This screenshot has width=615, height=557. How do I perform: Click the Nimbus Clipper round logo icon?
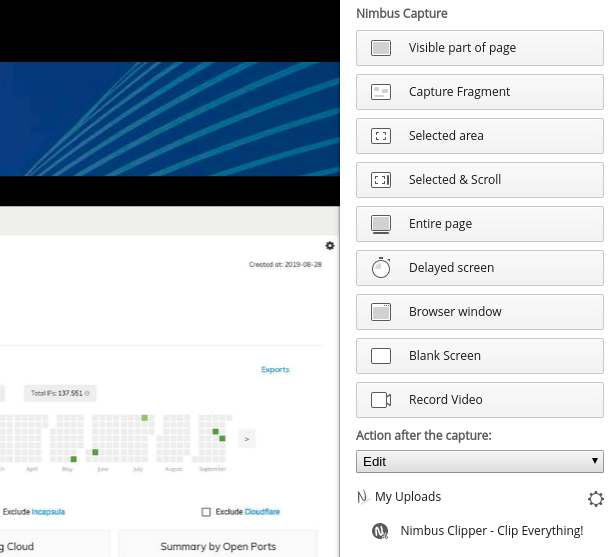(x=380, y=531)
